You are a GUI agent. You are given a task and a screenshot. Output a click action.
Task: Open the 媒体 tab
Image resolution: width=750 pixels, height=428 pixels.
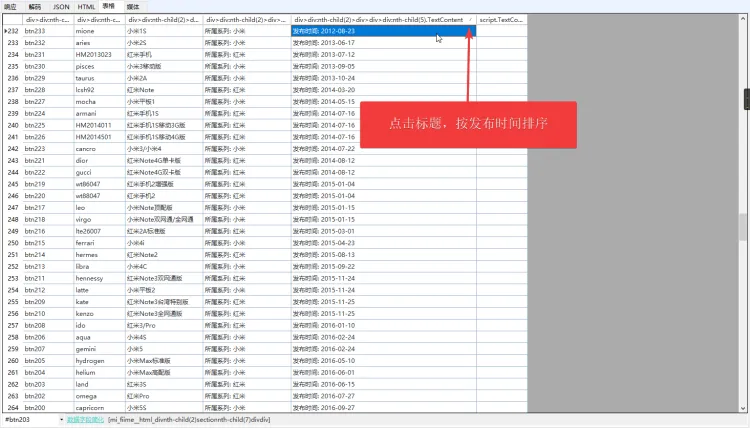[x=133, y=7]
